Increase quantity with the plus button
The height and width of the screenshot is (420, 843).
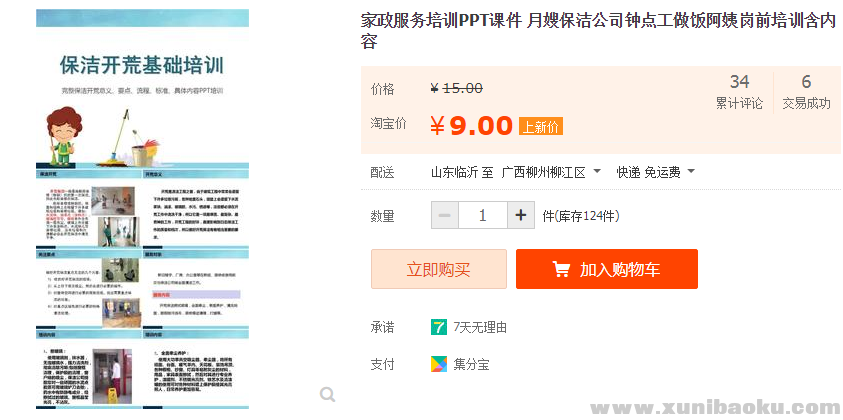520,215
